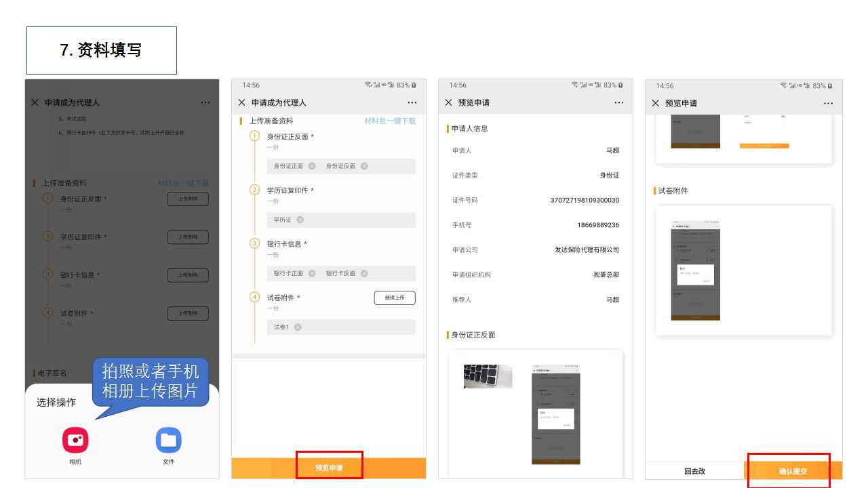Click 继续上传 next to 试卷附件
The width and height of the screenshot is (868, 488).
point(395,298)
